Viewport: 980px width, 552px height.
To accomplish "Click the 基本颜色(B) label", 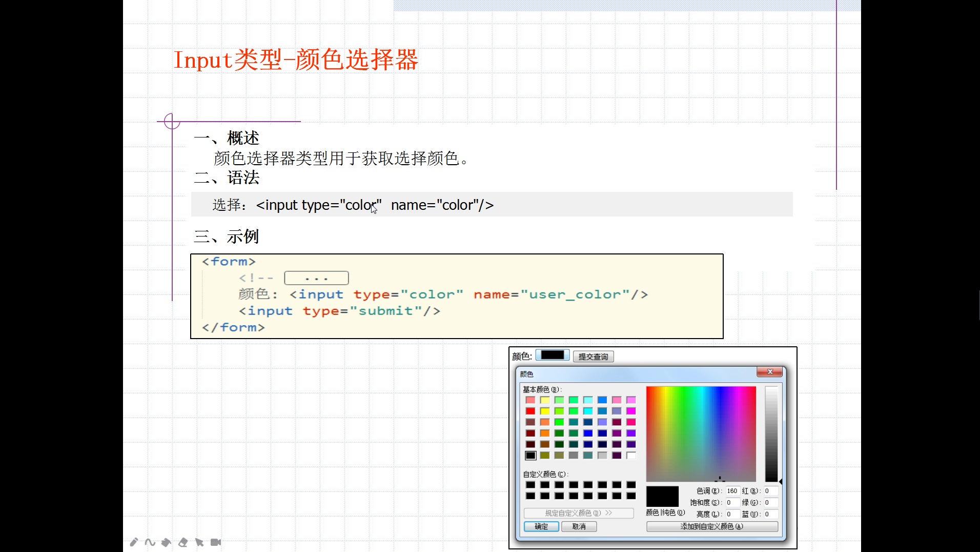I will [x=542, y=389].
